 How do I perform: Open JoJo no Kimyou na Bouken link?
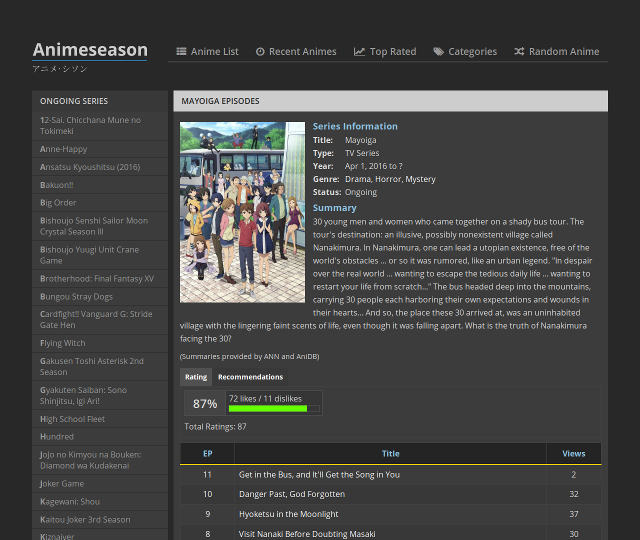tap(100, 460)
